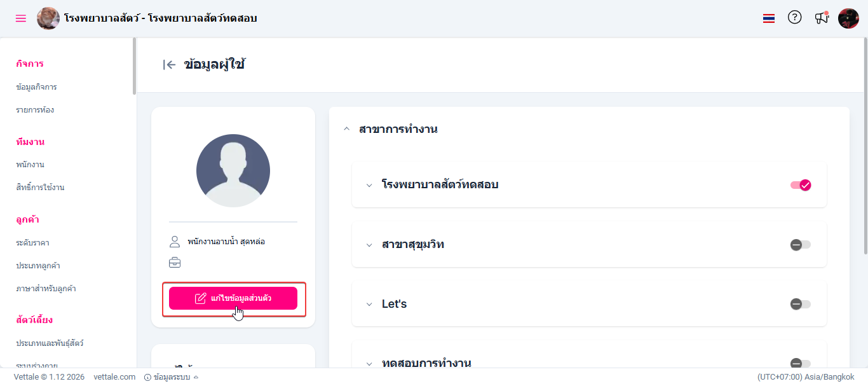Expand the สาขาสุขุมวิท branch row
This screenshot has height=386, width=868.
point(369,245)
